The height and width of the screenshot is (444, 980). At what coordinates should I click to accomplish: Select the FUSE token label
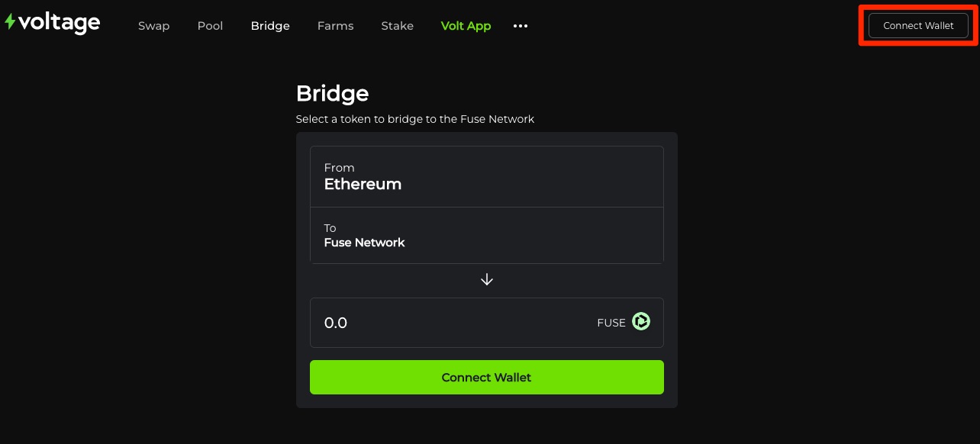click(x=611, y=323)
